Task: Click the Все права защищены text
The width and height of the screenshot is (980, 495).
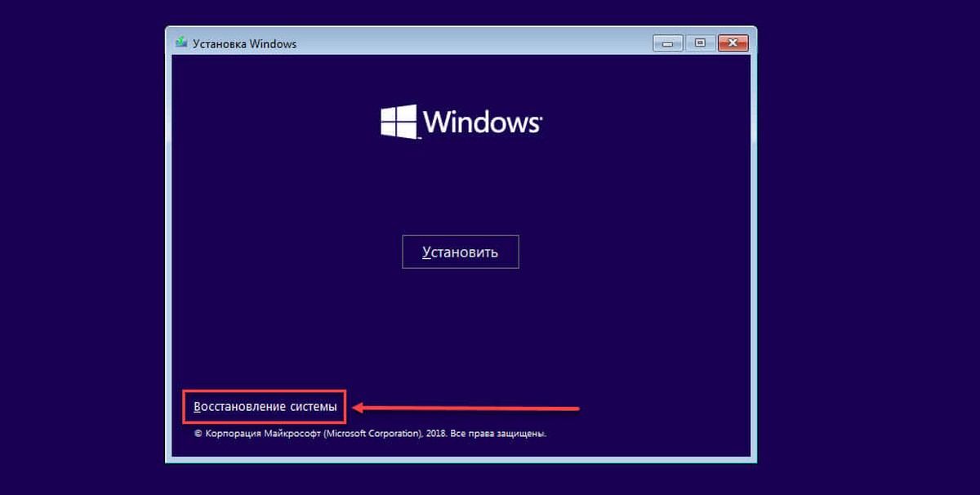Action: (498, 435)
